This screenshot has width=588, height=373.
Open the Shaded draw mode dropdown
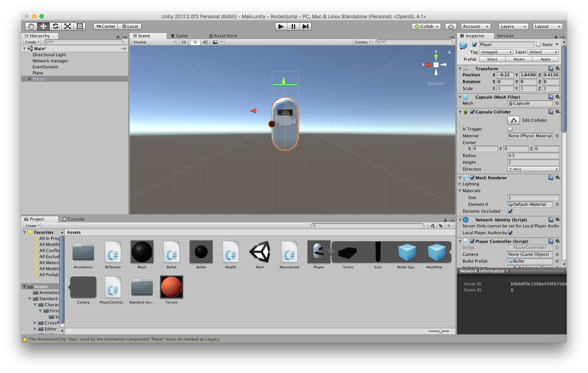click(155, 42)
